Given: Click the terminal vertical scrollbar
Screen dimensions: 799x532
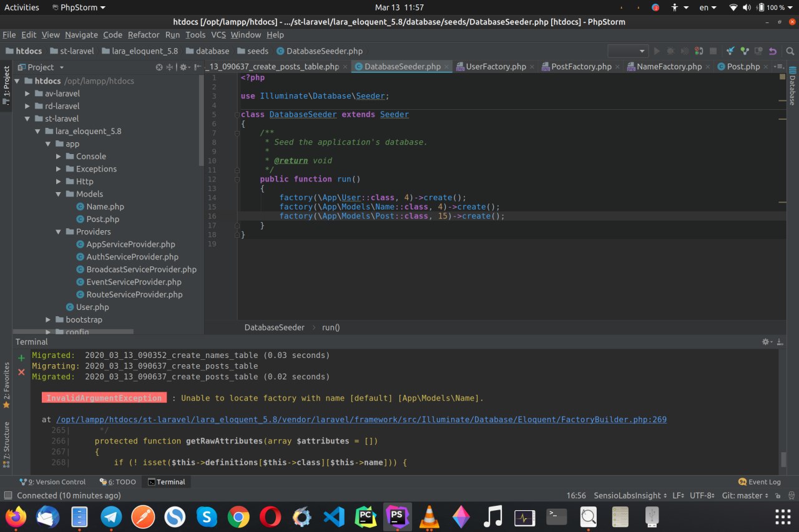Looking at the screenshot, I should pyautogui.click(x=783, y=460).
